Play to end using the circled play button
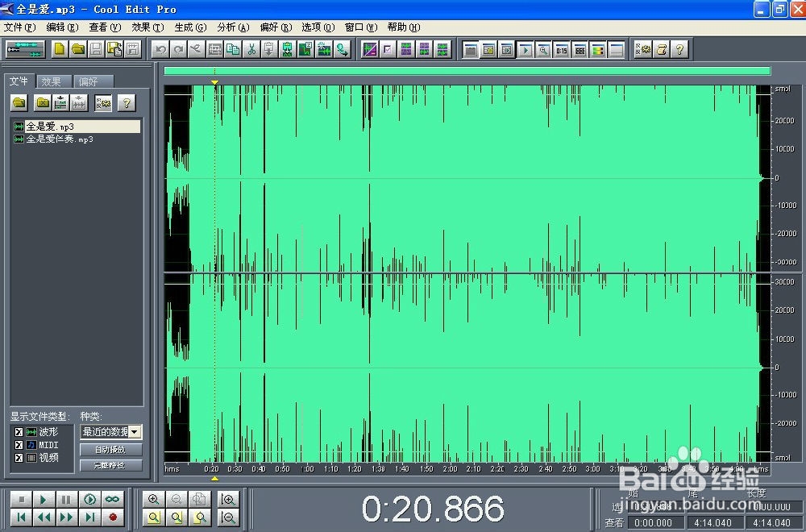Image resolution: width=806 pixels, height=532 pixels. pos(89,499)
